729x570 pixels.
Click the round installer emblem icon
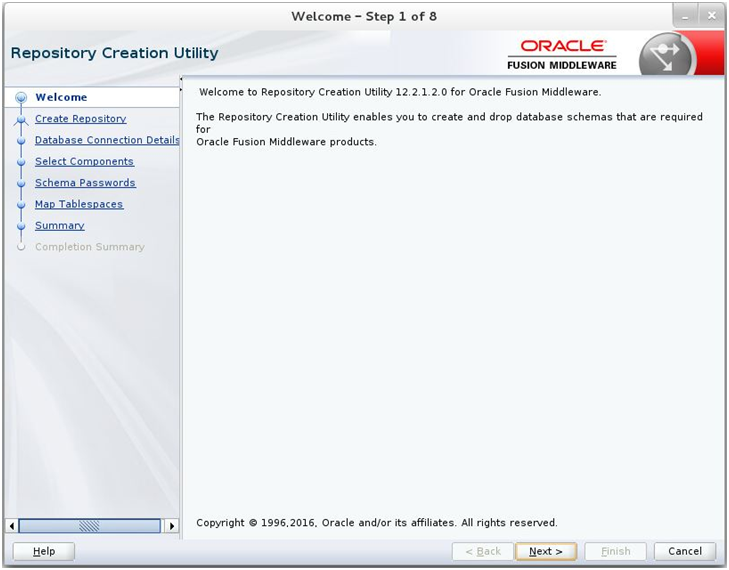point(667,56)
